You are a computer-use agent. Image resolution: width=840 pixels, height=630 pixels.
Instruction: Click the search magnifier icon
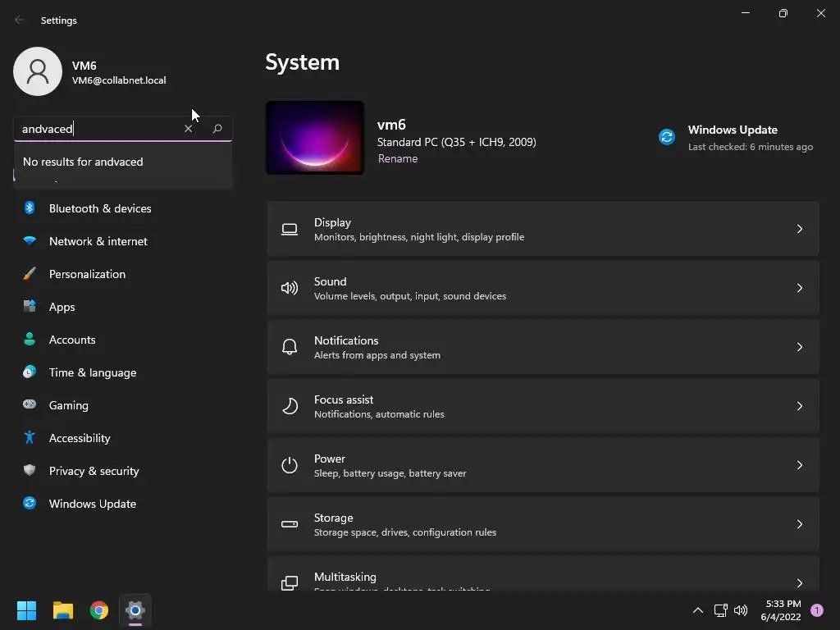(x=217, y=129)
